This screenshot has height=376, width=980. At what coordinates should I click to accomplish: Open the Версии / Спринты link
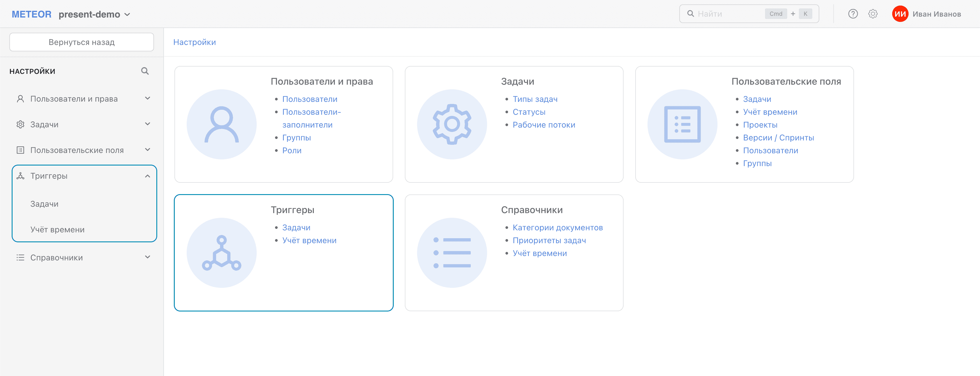(778, 137)
